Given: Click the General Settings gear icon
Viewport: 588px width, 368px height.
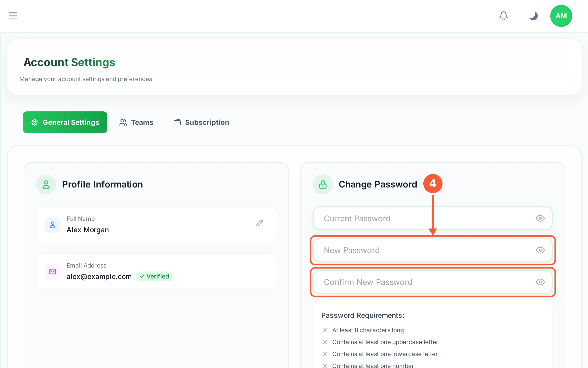Looking at the screenshot, I should 35,122.
